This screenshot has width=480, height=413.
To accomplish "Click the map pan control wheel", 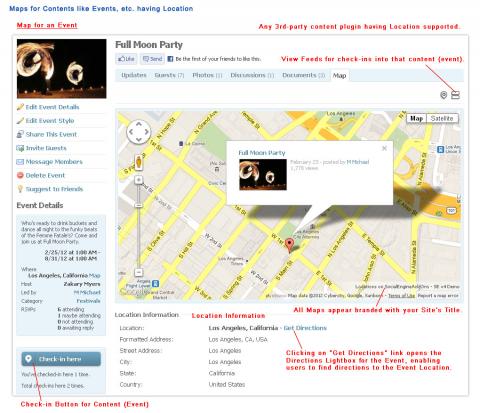I will click(139, 132).
